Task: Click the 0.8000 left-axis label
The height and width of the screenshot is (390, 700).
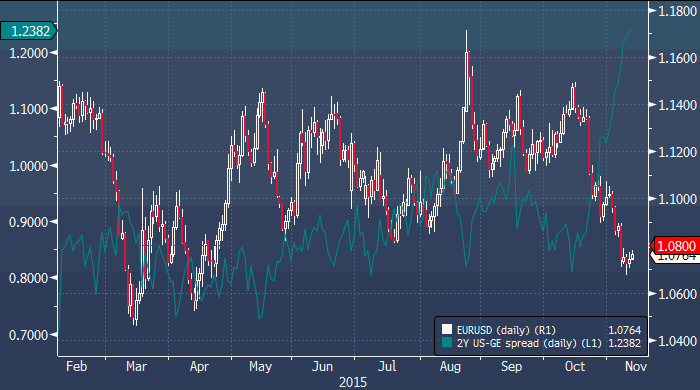Action: click(x=29, y=278)
